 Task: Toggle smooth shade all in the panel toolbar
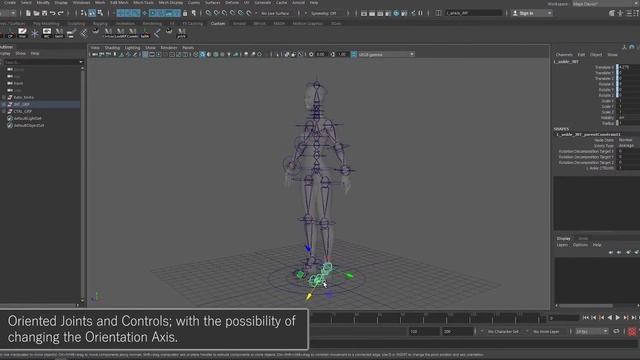point(202,54)
